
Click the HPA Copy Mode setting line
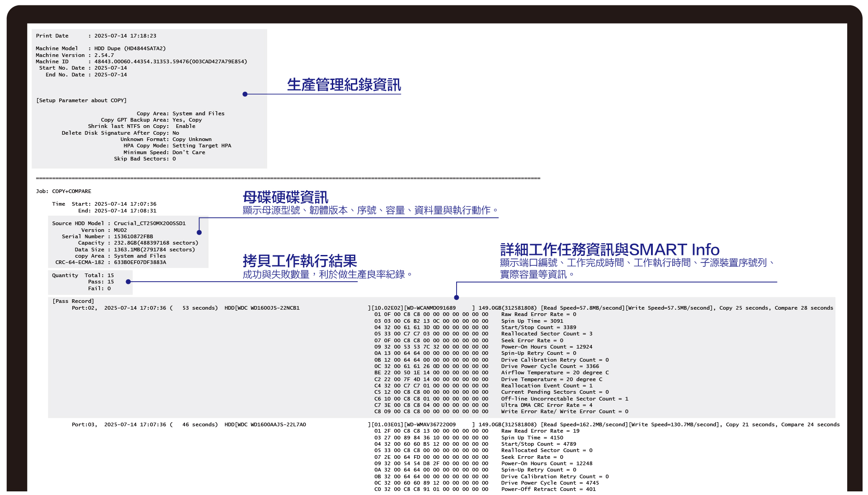[x=177, y=146]
